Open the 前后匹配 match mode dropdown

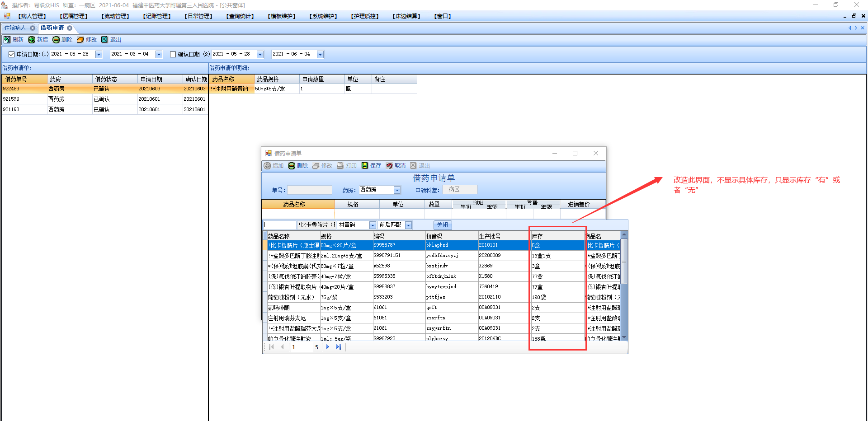pos(408,225)
